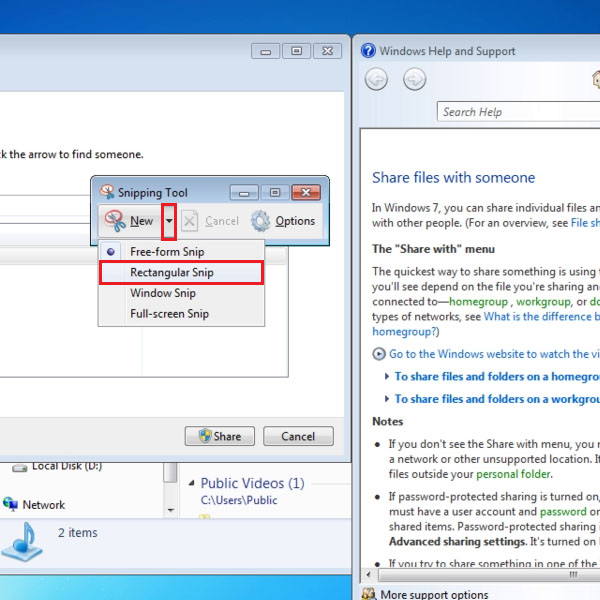The width and height of the screenshot is (600, 600).
Task: Click the C:\Users\Public path text
Action: [239, 500]
